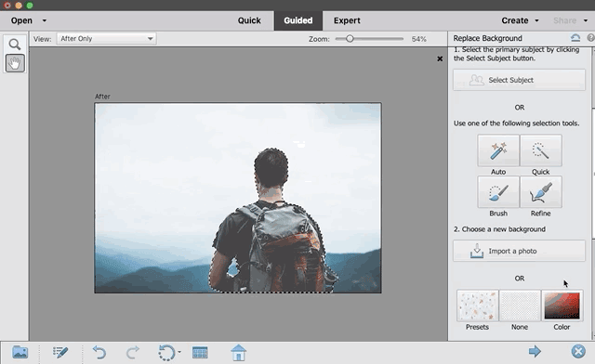Select the Hand tool
Viewport: 595px width, 364px height.
click(x=15, y=63)
